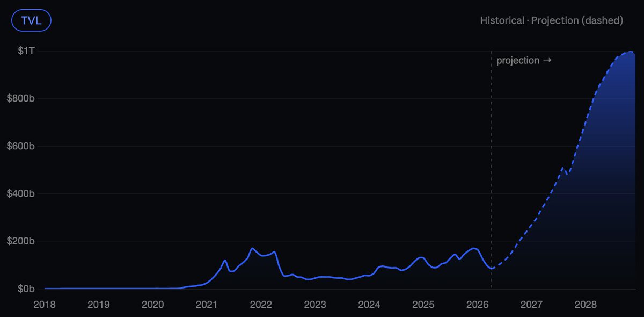This screenshot has height=317, width=644.
Task: Click the $400b y-axis label
Action: click(x=21, y=193)
